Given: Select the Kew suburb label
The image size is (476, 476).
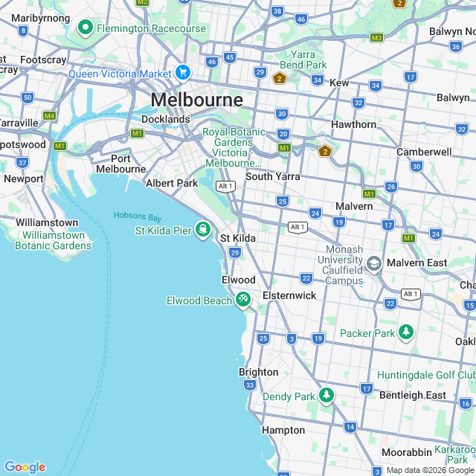Looking at the screenshot, I should point(339,83).
